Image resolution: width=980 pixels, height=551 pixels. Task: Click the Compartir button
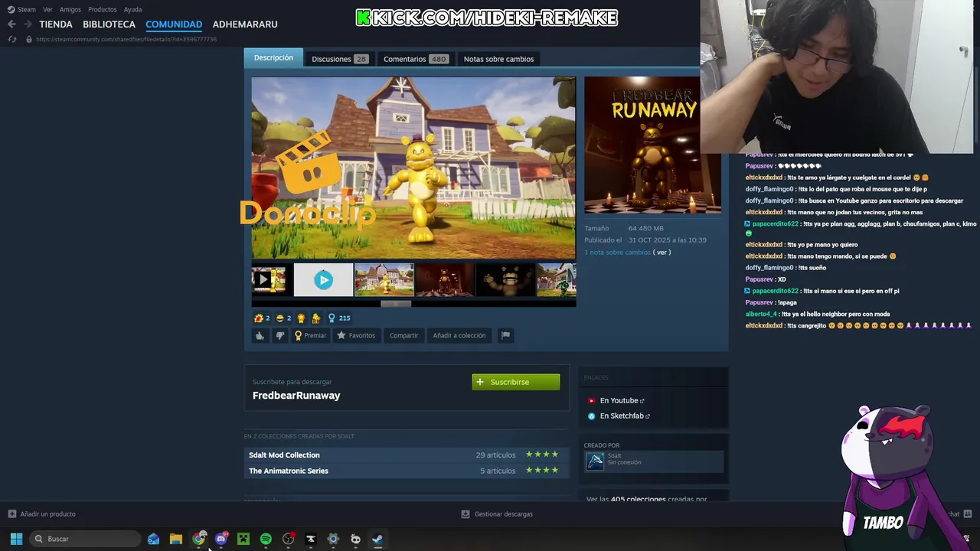(403, 335)
